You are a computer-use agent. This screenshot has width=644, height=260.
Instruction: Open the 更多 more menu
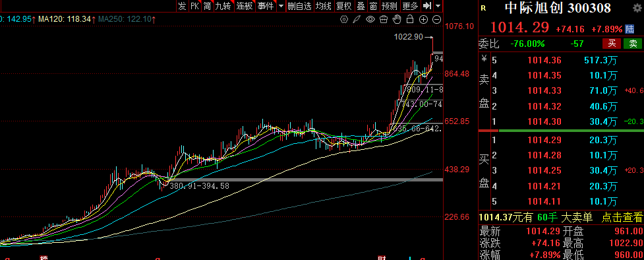coord(410,6)
